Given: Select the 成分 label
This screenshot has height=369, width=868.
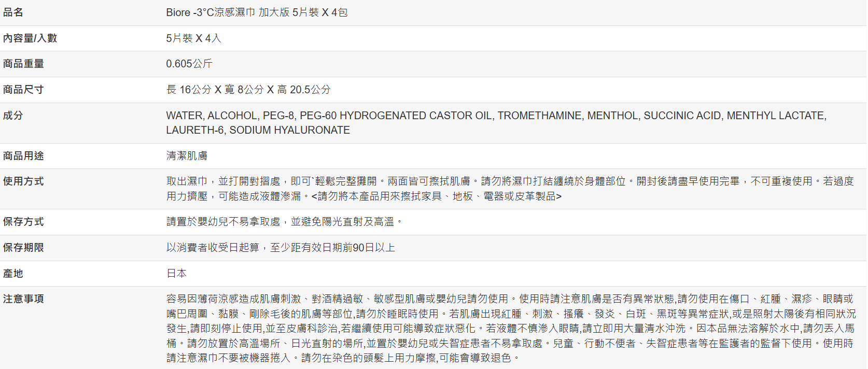Looking at the screenshot, I should [x=13, y=116].
